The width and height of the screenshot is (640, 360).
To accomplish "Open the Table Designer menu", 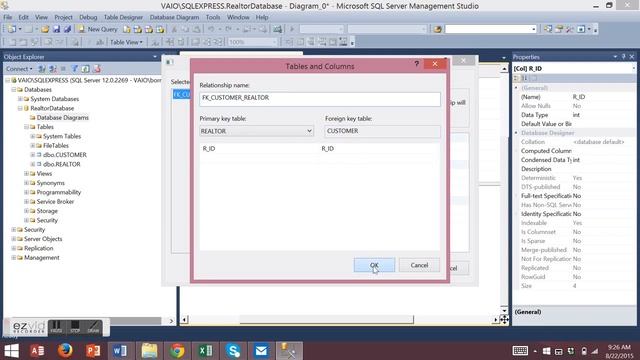I will (x=123, y=17).
